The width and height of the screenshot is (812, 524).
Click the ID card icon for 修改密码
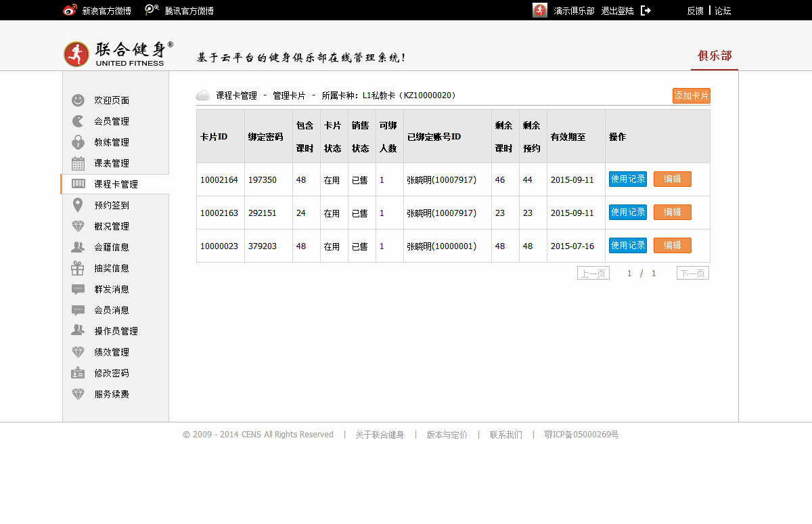tap(78, 373)
